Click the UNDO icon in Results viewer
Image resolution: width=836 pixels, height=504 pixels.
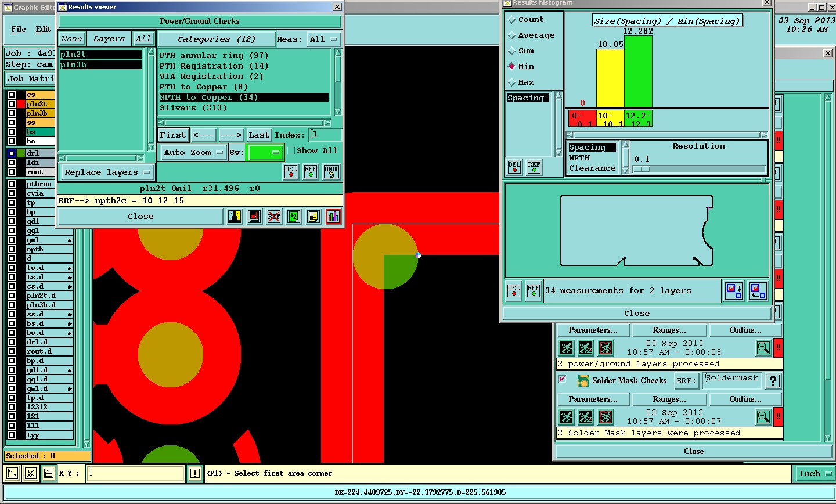tap(331, 171)
